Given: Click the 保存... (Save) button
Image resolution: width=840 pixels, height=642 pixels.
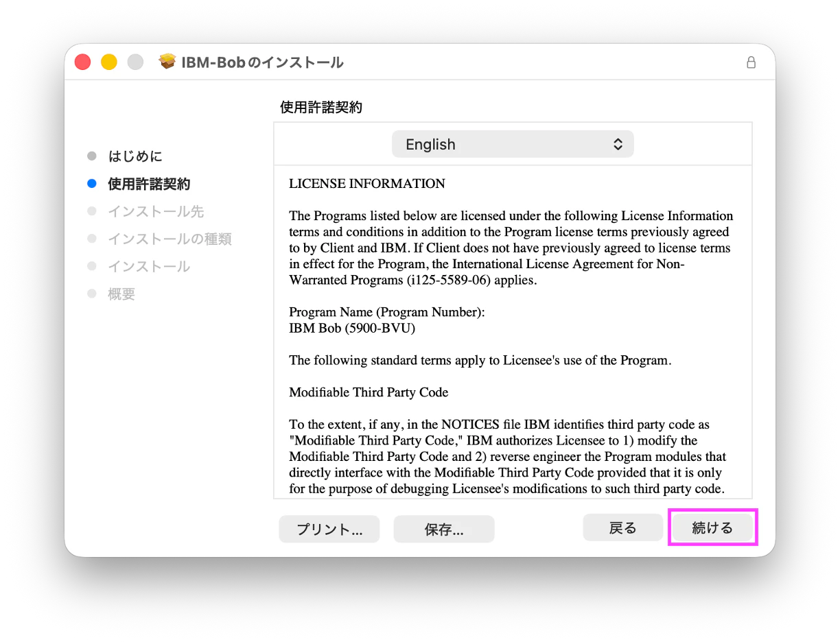Looking at the screenshot, I should (444, 529).
